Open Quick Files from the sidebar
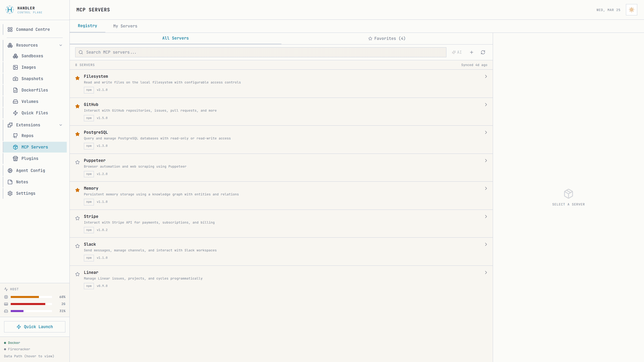Image resolution: width=644 pixels, height=362 pixels. pos(35,113)
